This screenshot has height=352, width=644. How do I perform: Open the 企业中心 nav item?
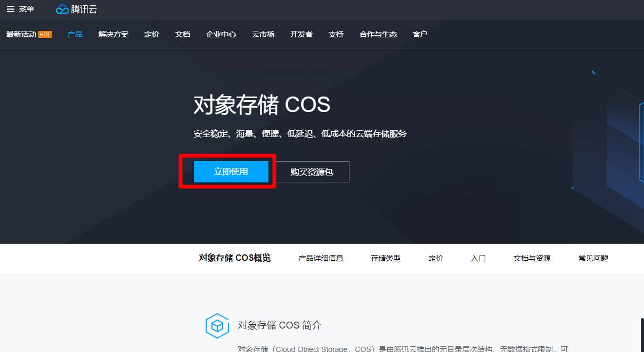tap(221, 34)
